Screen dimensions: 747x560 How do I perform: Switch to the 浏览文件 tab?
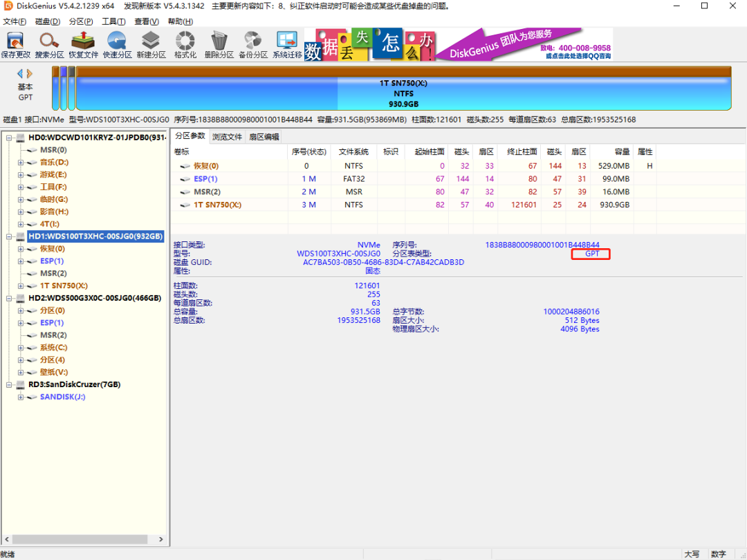tap(228, 137)
